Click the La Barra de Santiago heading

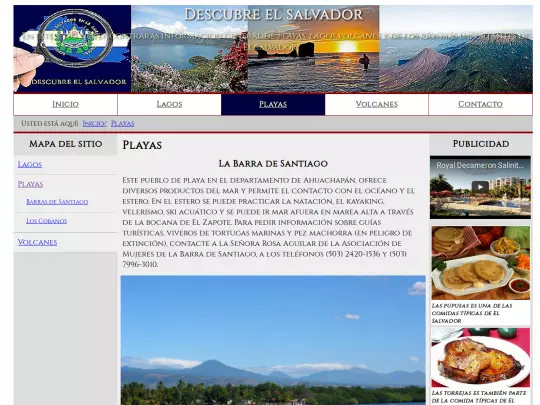pos(273,164)
